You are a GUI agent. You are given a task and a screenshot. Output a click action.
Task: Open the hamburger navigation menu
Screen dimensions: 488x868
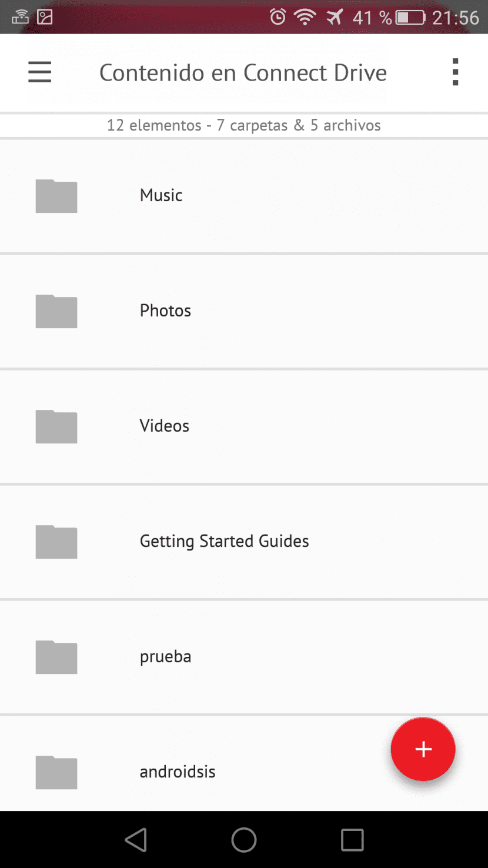click(40, 72)
